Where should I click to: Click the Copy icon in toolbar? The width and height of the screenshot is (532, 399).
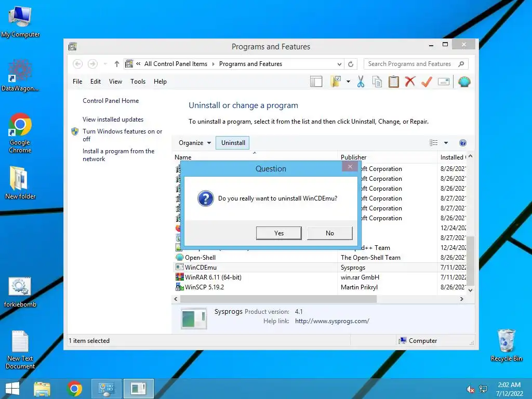[377, 82]
